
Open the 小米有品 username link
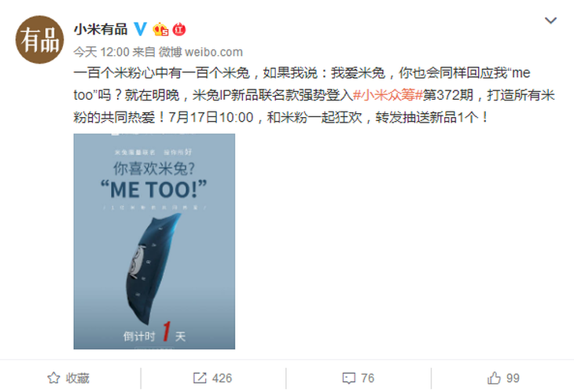click(101, 29)
